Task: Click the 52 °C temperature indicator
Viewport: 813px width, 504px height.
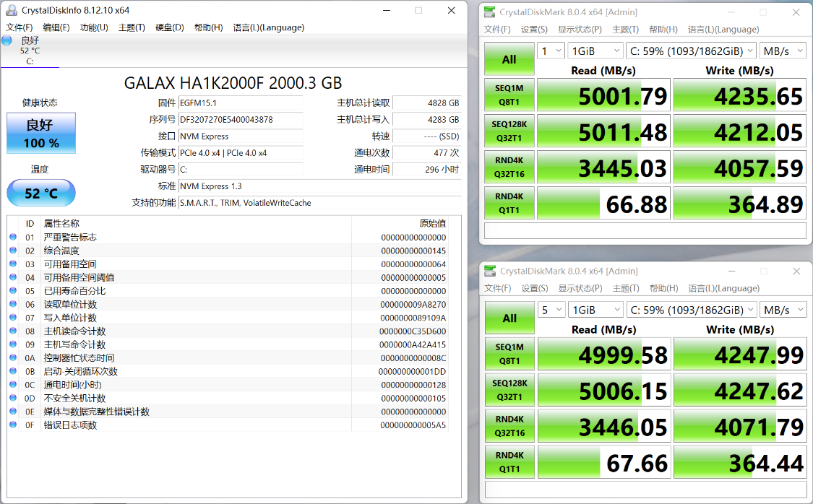Action: pos(41,193)
